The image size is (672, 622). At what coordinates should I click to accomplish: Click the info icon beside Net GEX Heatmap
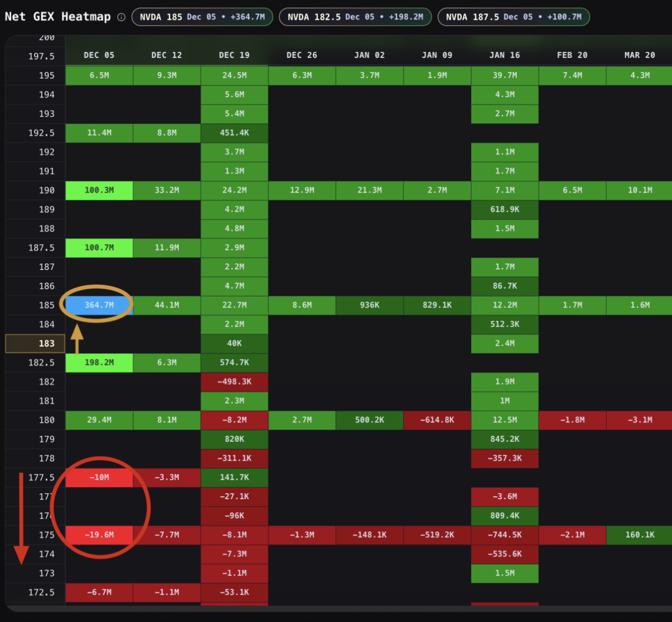click(121, 17)
